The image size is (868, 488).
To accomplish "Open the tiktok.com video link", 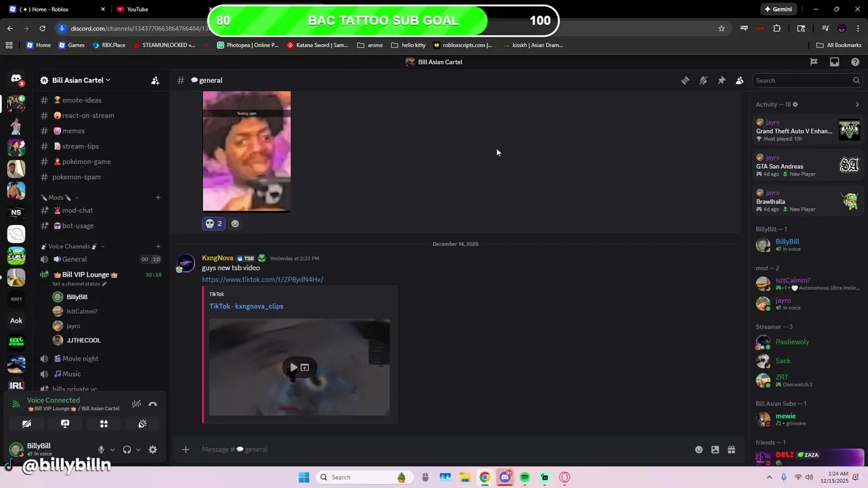I will coord(262,279).
